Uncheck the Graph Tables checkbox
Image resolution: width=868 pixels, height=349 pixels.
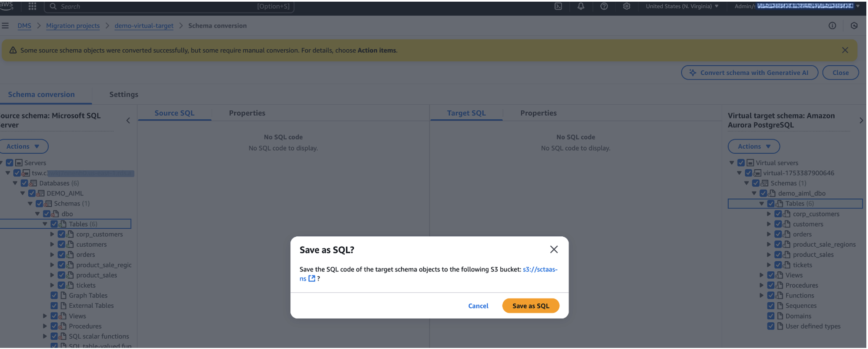coord(54,295)
